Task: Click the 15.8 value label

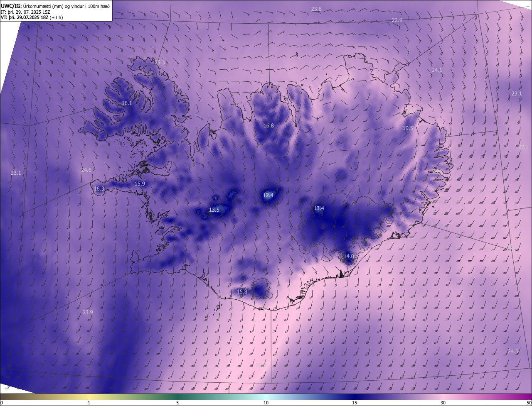Action: coord(242,291)
